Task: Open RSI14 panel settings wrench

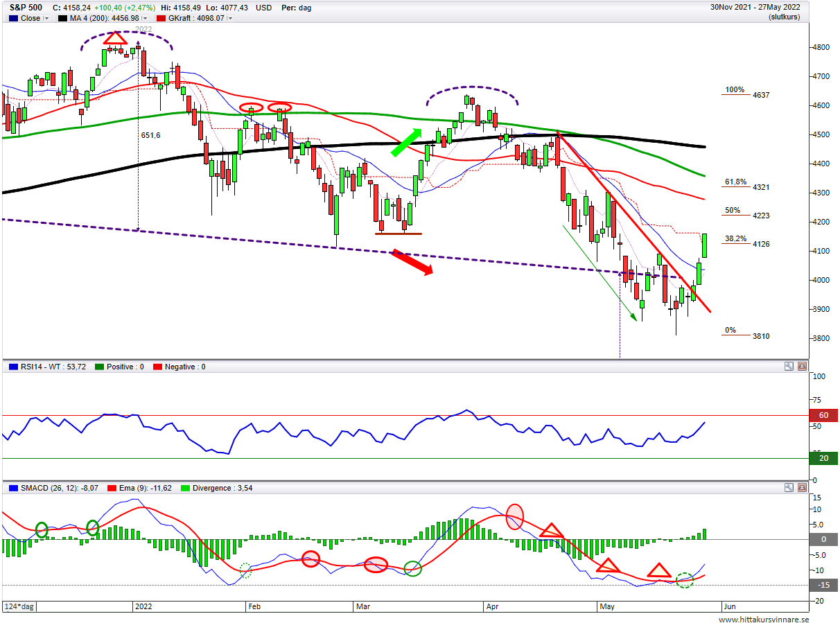Action: 789,367
